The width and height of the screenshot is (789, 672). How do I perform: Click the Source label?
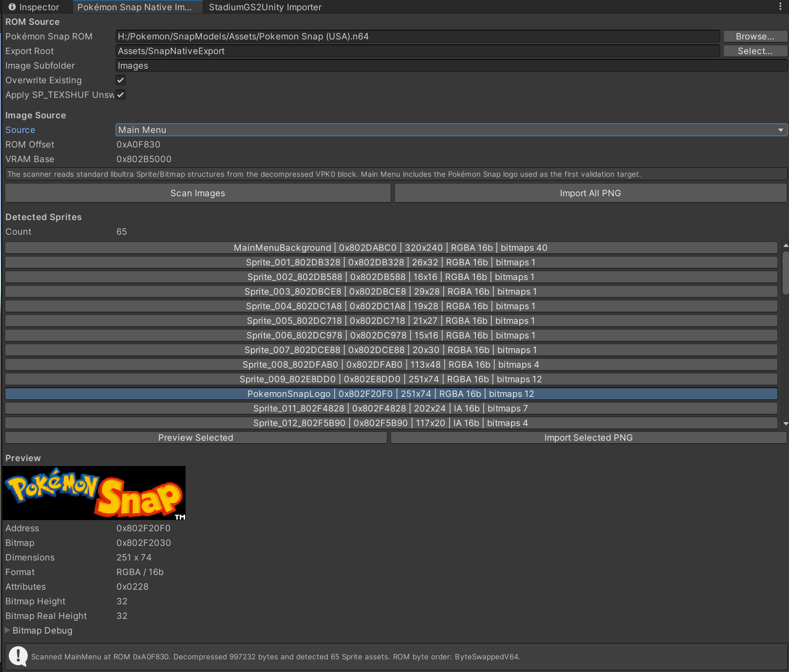20,130
